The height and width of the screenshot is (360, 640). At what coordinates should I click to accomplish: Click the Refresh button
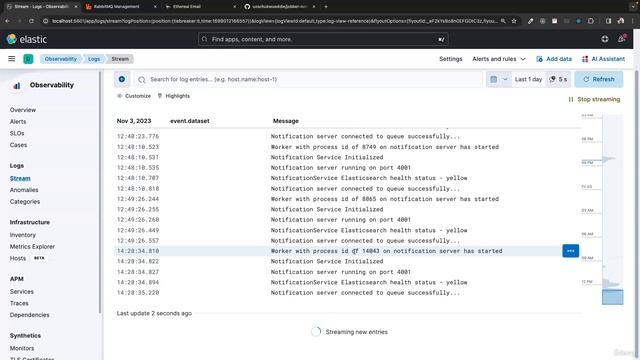599,79
